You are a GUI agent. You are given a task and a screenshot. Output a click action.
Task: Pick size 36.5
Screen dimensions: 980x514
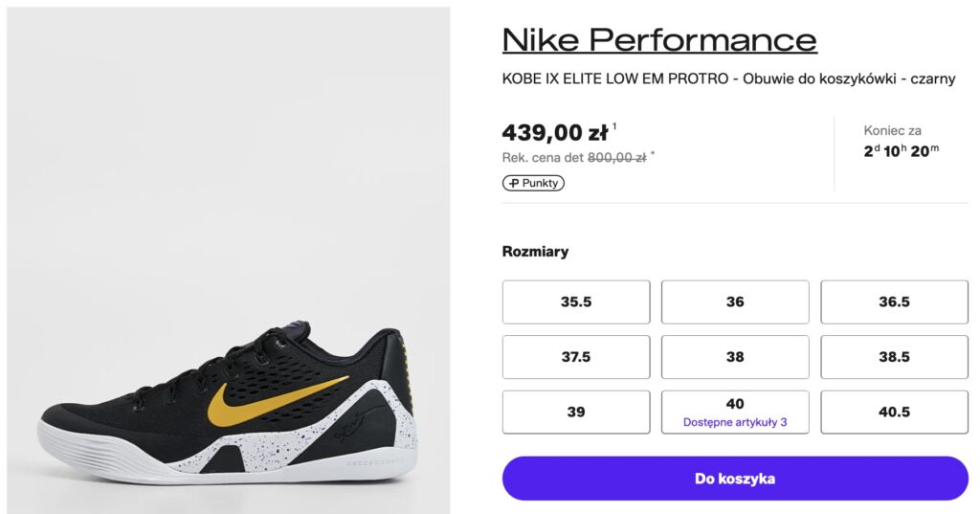(x=894, y=302)
